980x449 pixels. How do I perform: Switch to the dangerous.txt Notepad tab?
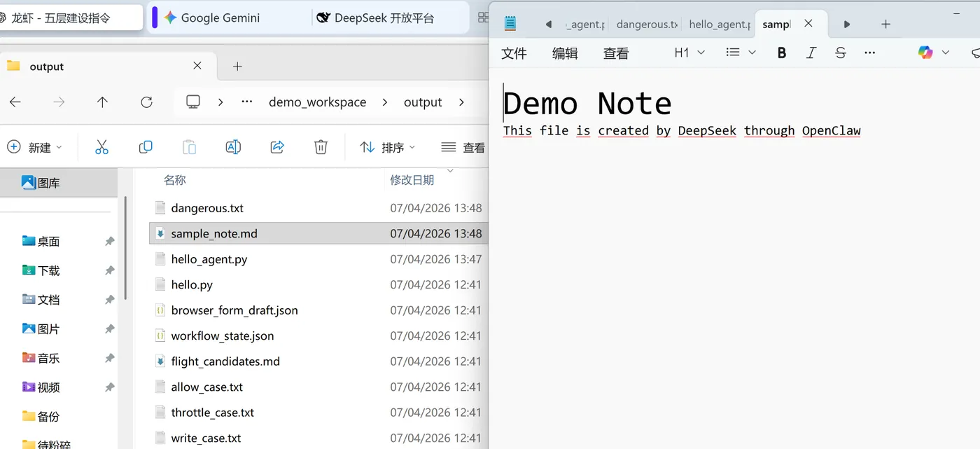pyautogui.click(x=647, y=24)
